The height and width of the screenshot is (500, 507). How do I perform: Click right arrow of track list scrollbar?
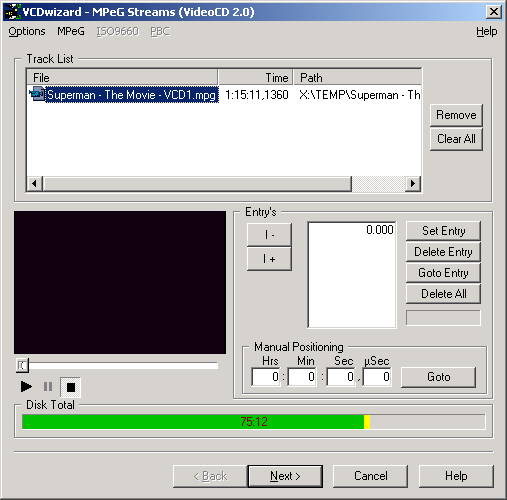(x=413, y=183)
